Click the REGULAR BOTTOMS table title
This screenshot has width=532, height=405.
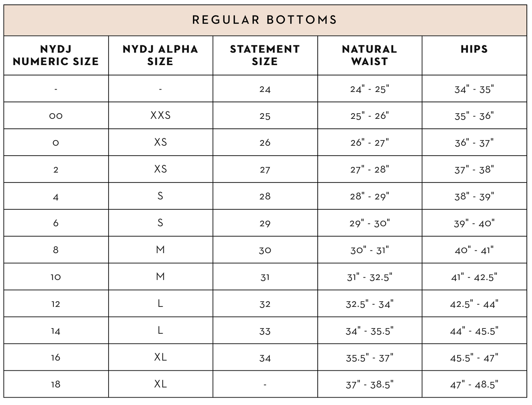pos(265,20)
